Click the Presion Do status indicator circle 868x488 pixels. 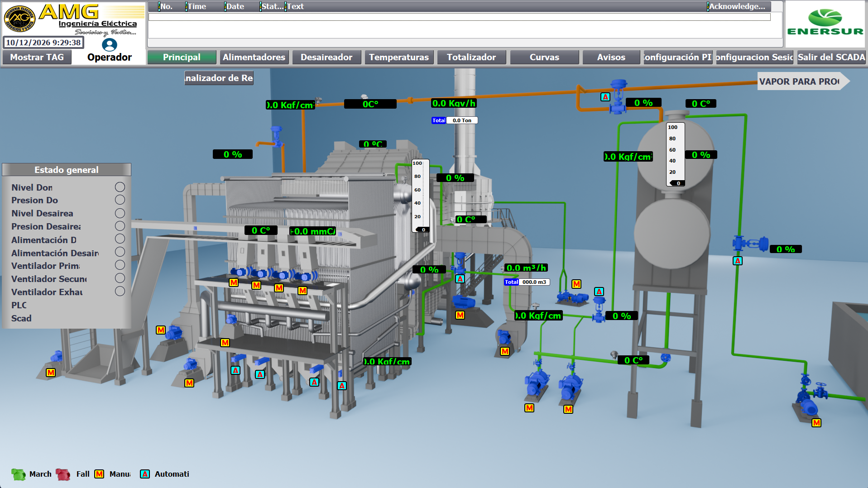pos(120,200)
